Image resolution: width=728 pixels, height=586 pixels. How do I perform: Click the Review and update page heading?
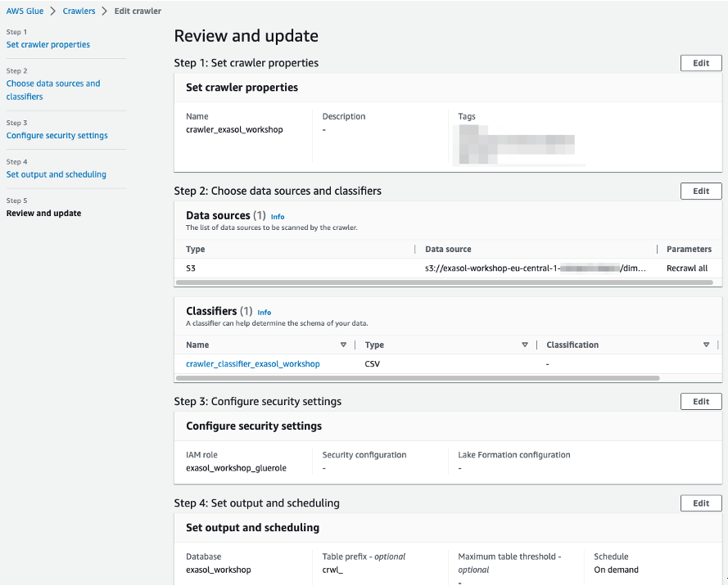click(246, 36)
